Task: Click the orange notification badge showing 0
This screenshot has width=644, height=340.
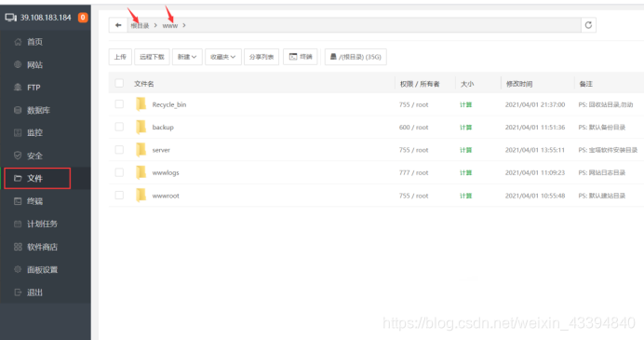Action: coord(83,18)
